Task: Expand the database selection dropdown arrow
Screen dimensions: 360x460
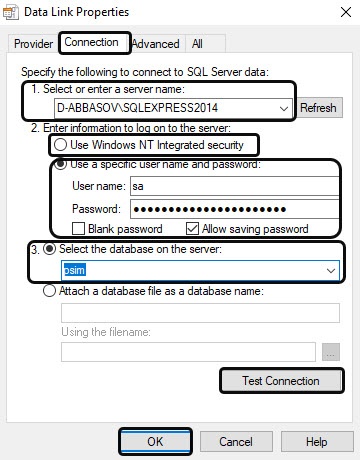Action: point(331,270)
